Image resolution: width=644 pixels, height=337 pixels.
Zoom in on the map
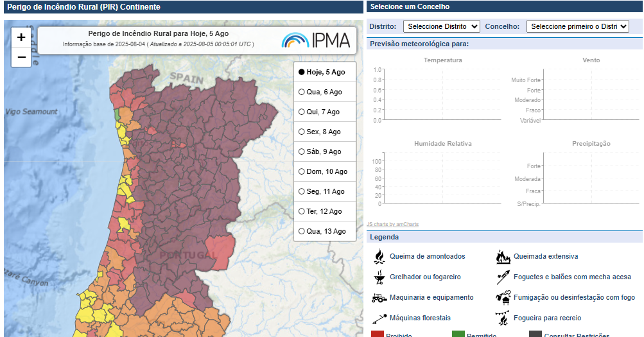pyautogui.click(x=21, y=37)
